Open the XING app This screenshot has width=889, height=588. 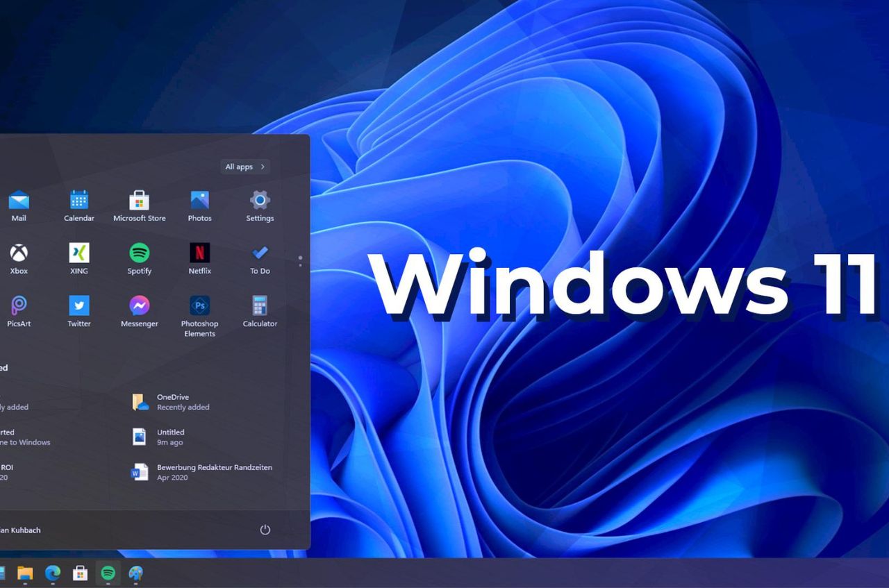79,259
